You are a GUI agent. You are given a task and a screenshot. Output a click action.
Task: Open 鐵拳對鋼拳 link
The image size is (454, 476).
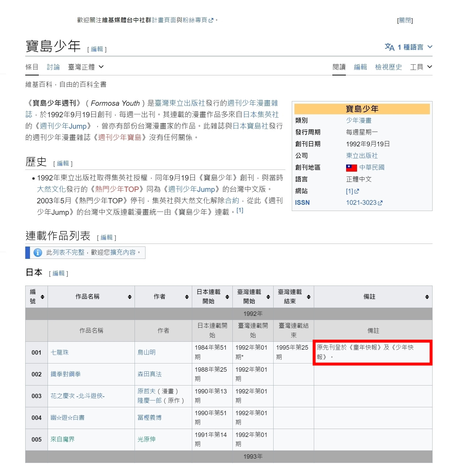(66, 374)
